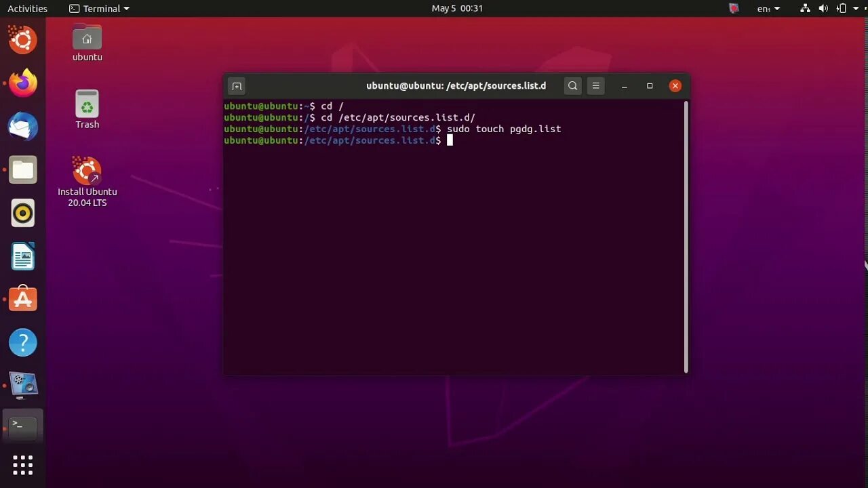Open the screenshot tool in dock
Viewport: 868px width, 488px height.
(22, 385)
